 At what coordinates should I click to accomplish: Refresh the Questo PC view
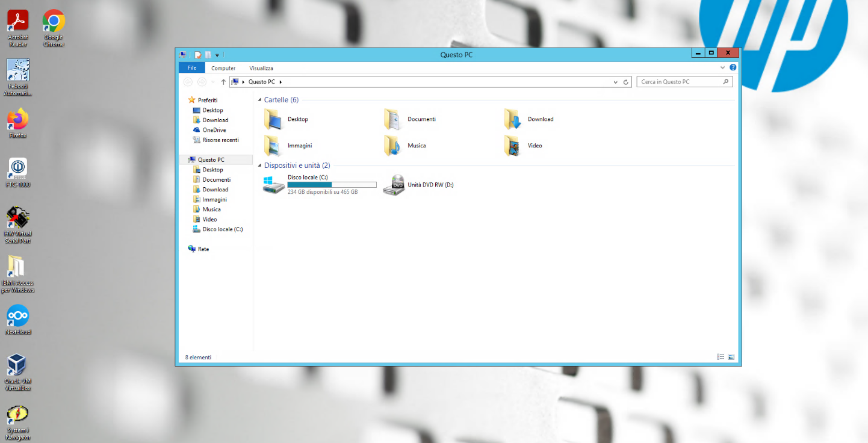pyautogui.click(x=626, y=82)
